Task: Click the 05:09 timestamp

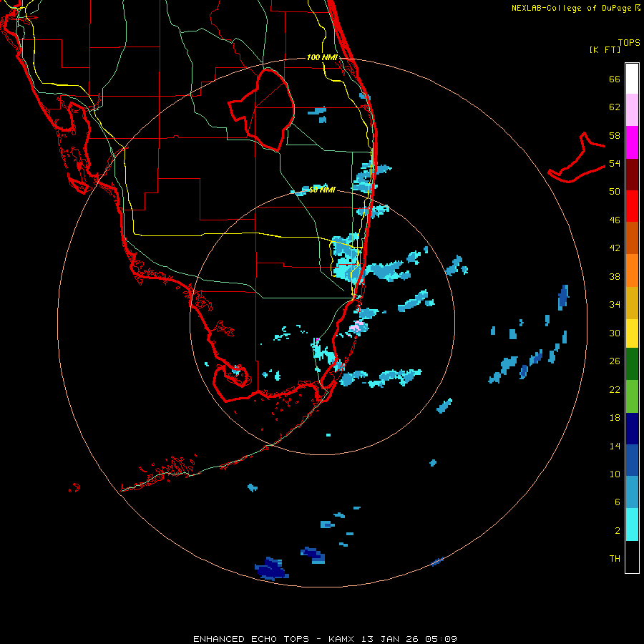Action: click(x=442, y=639)
